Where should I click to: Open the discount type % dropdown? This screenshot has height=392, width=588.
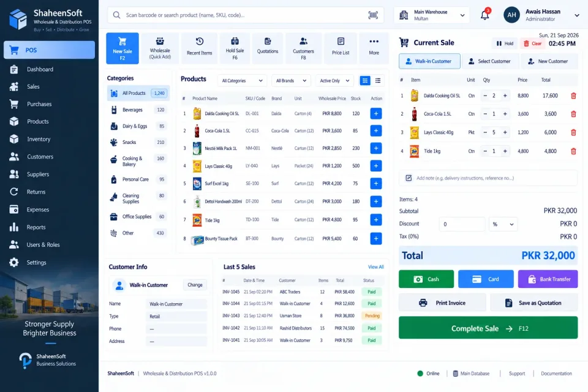[x=503, y=224]
